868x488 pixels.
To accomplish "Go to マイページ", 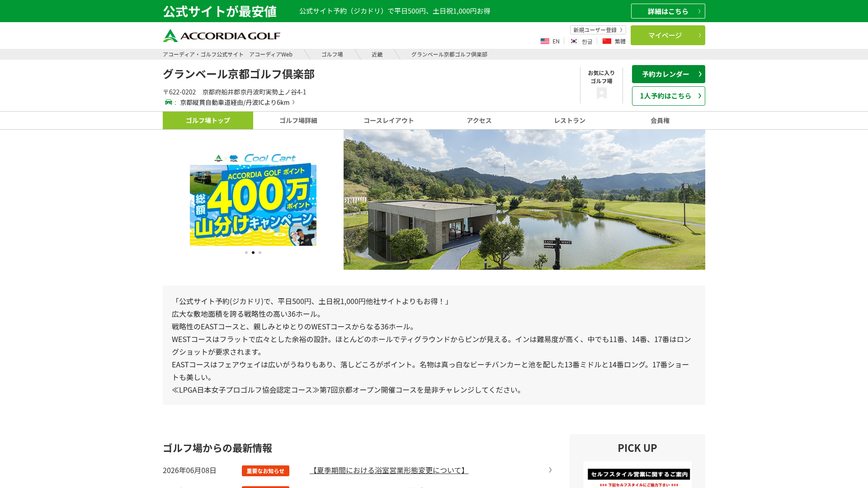I will [x=668, y=35].
